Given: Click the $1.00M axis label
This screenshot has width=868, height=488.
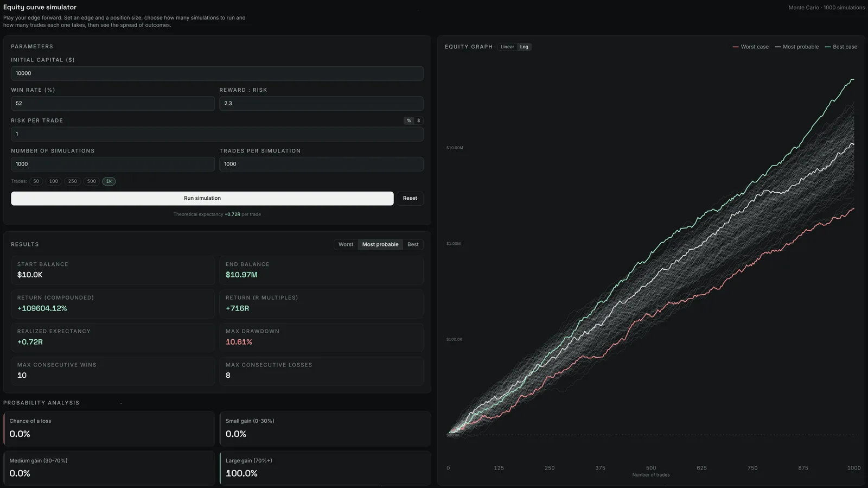Looking at the screenshot, I should click(454, 244).
